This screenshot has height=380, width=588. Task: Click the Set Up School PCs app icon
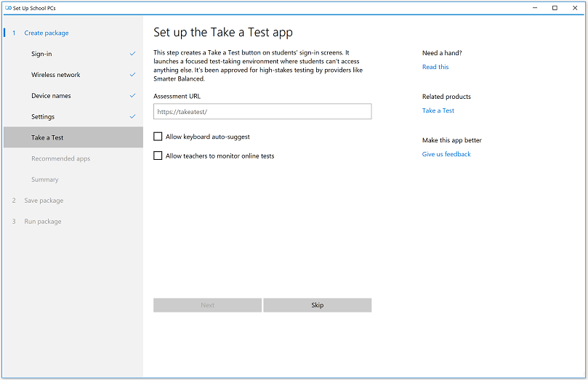click(7, 8)
